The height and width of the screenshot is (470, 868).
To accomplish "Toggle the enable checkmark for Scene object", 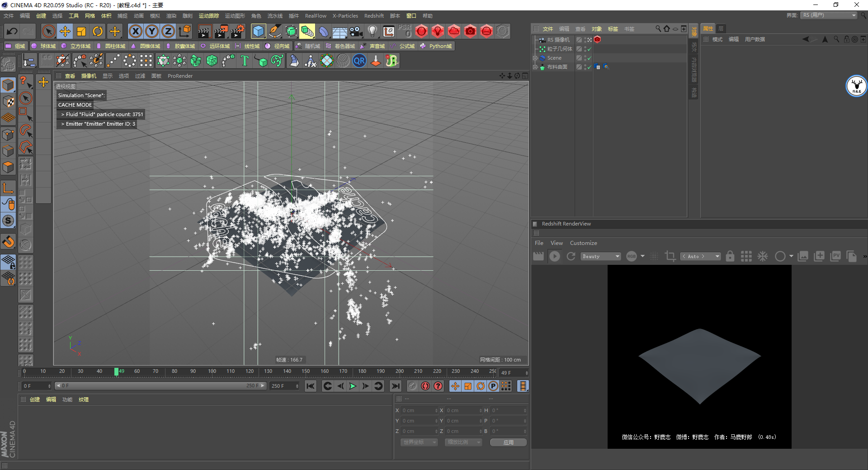I will tap(589, 58).
